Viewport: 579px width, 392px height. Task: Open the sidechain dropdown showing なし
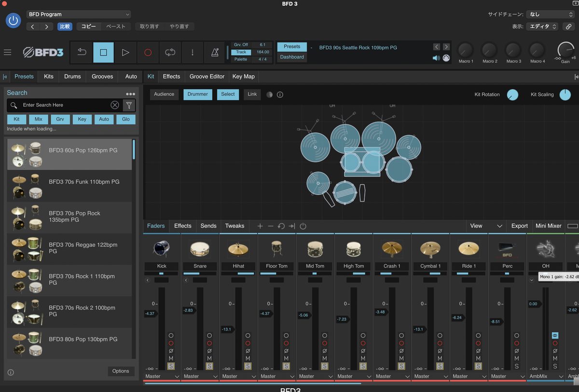(x=550, y=14)
